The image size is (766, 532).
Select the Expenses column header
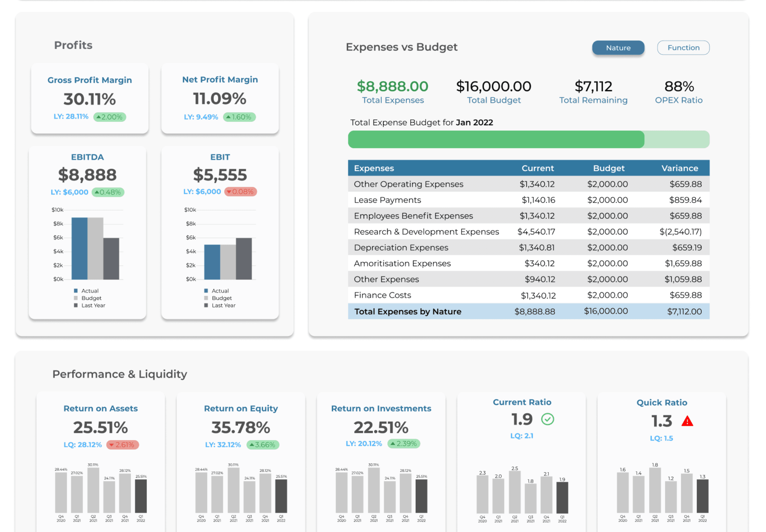click(374, 168)
